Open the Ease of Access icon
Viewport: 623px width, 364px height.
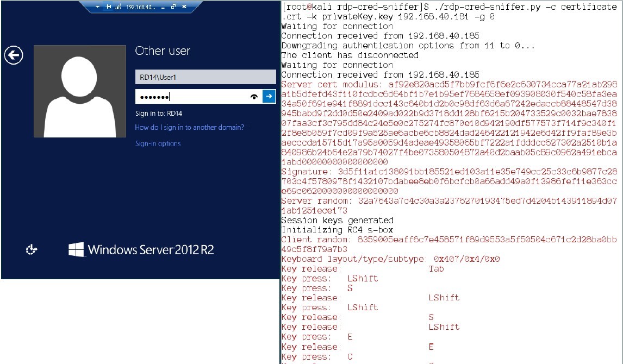point(32,250)
